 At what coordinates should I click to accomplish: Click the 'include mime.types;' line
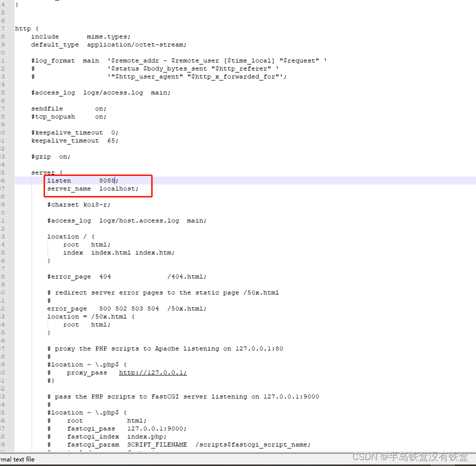coord(81,36)
